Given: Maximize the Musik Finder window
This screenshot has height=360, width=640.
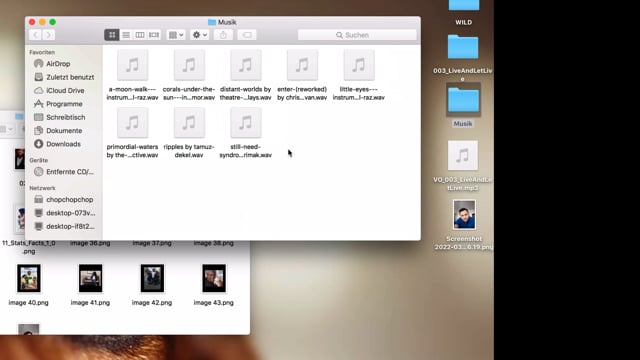Looking at the screenshot, I should pos(53,22).
